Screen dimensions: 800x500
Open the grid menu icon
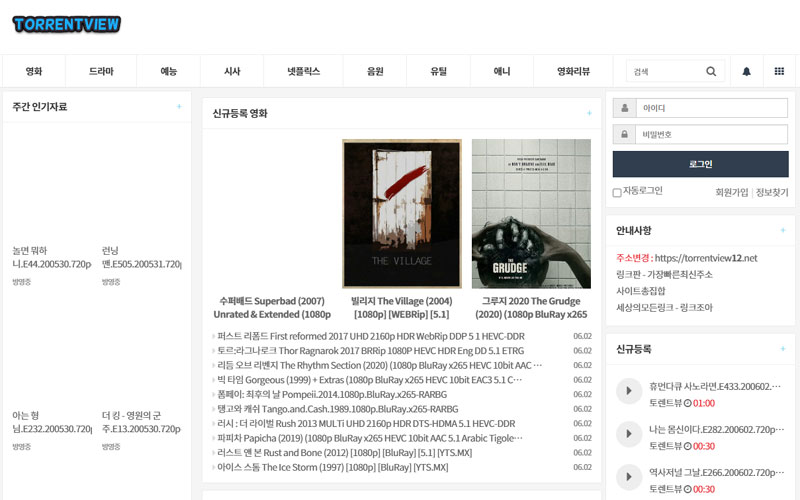(x=779, y=71)
